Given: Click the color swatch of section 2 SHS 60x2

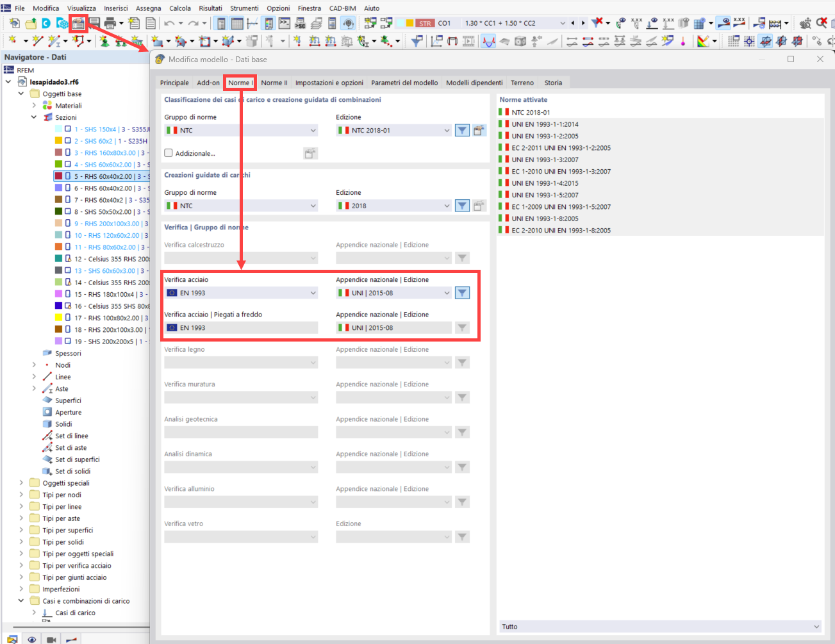Looking at the screenshot, I should coord(58,141).
